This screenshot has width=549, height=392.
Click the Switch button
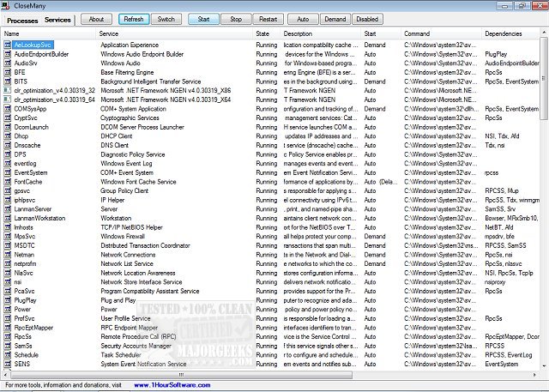tap(166, 19)
